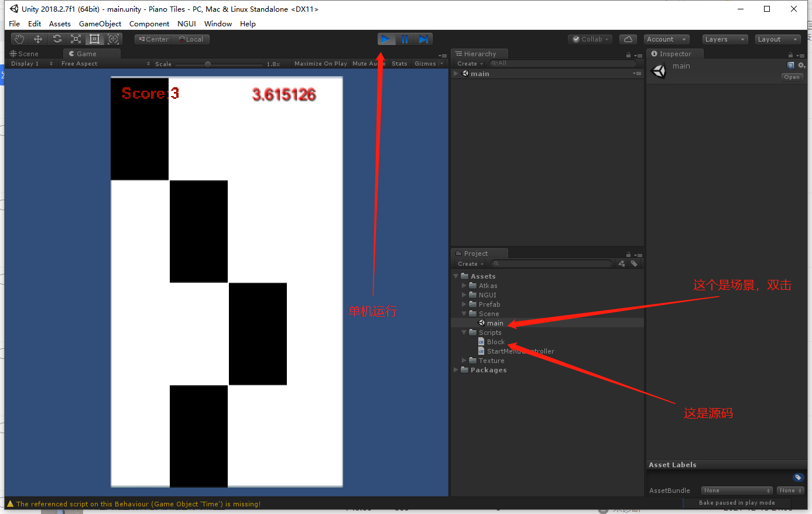Open the Account dropdown button
The width and height of the screenshot is (812, 514).
(667, 39)
